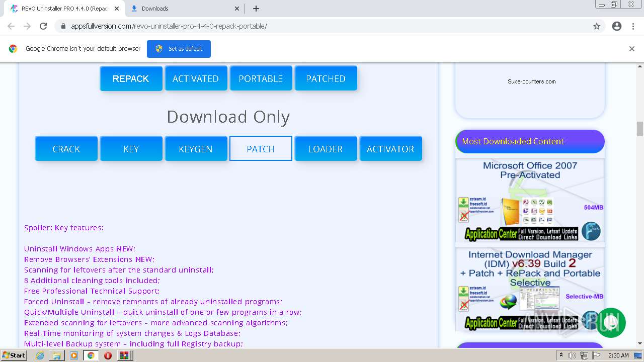Image resolution: width=644 pixels, height=362 pixels.
Task: Open the Microsoft Office 2007 Pre-Activated thumbnail
Action: [530, 201]
